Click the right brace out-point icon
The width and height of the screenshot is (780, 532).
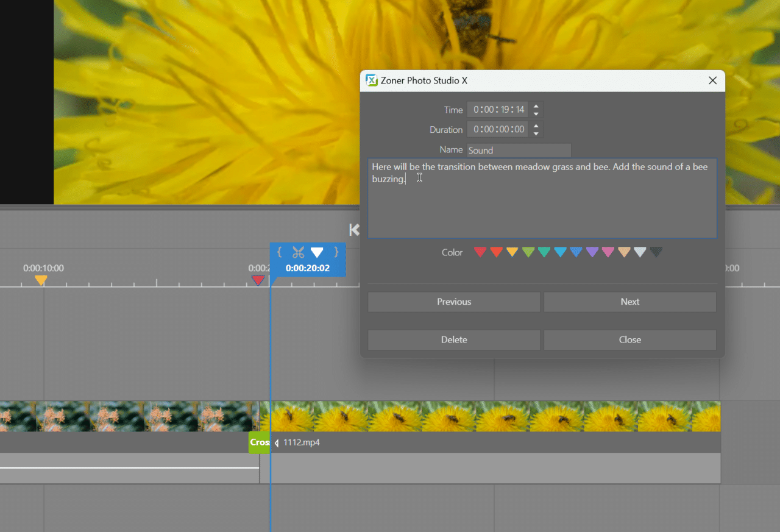tap(335, 251)
